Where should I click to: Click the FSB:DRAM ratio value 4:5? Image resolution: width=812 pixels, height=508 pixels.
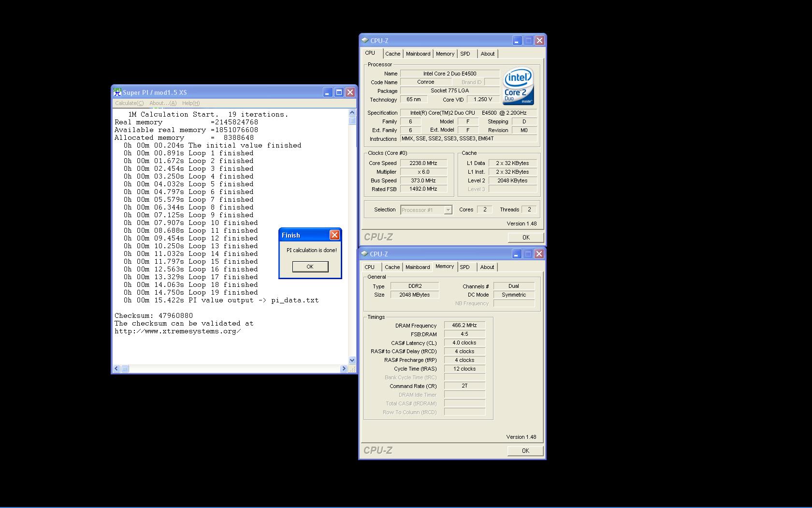coord(464,334)
